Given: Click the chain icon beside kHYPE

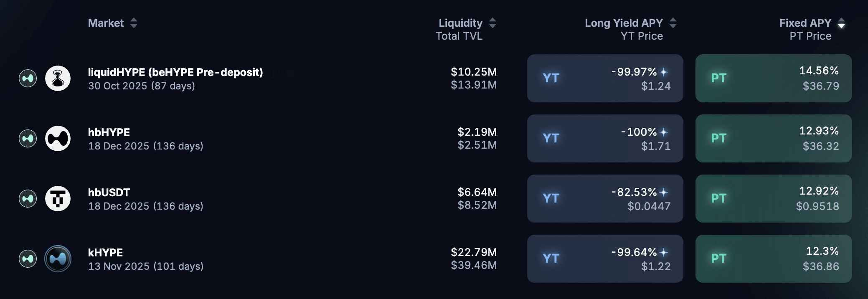Looking at the screenshot, I should (x=28, y=258).
